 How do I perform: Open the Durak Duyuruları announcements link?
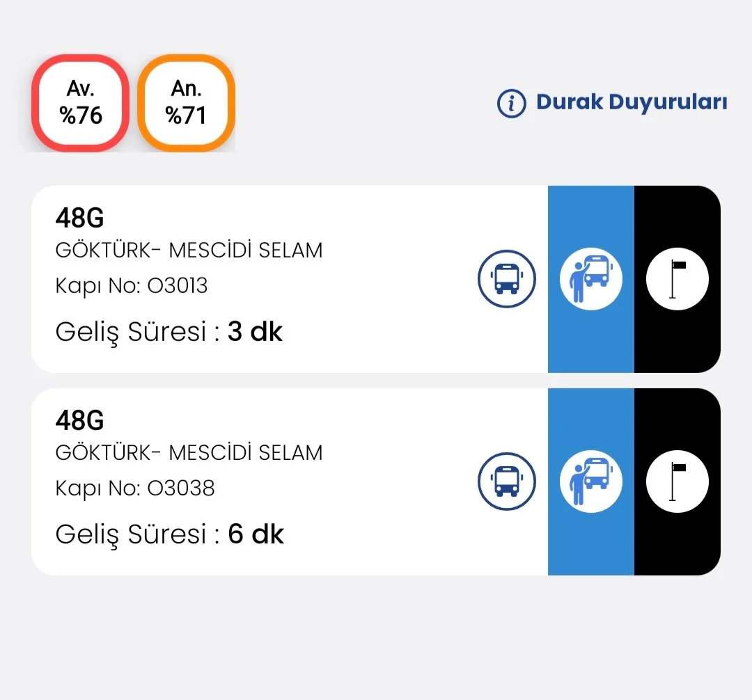(631, 103)
